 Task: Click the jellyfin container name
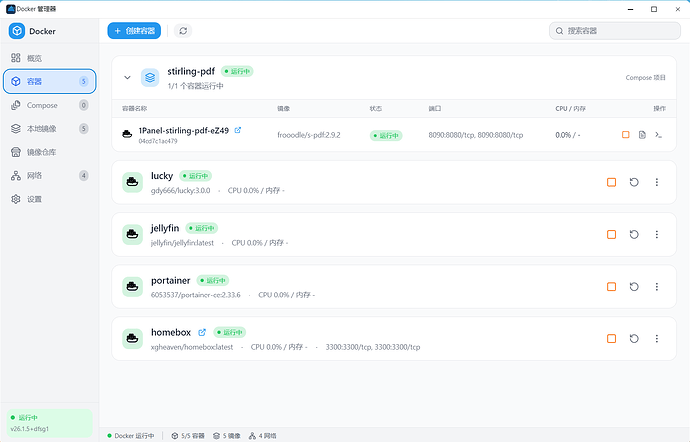pyautogui.click(x=165, y=228)
